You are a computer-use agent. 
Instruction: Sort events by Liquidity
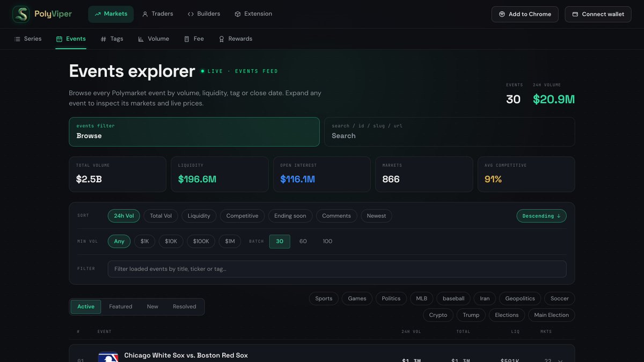tap(199, 216)
